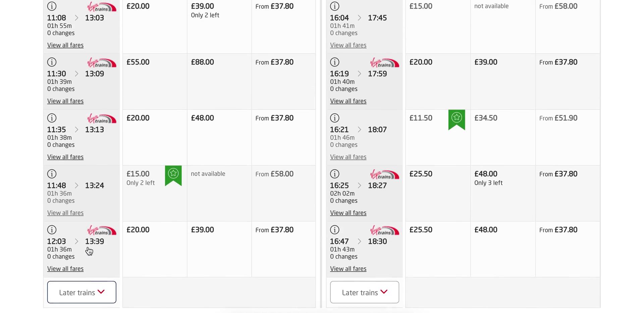Viewport: 644px width, 313px height.
Task: Open info icon for the 11:08 train
Action: click(52, 6)
